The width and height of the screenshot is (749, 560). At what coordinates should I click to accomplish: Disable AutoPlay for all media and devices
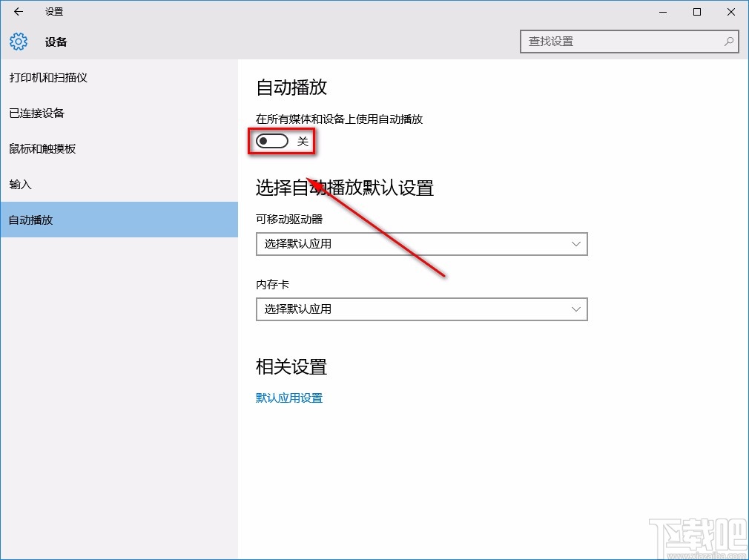click(271, 140)
